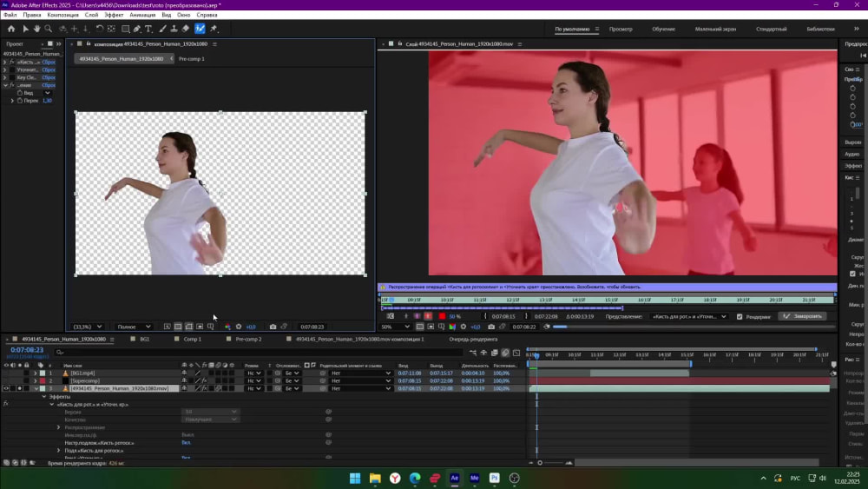This screenshot has width=868, height=489.
Task: Switch to BG1 timeline tab
Action: [x=144, y=339]
